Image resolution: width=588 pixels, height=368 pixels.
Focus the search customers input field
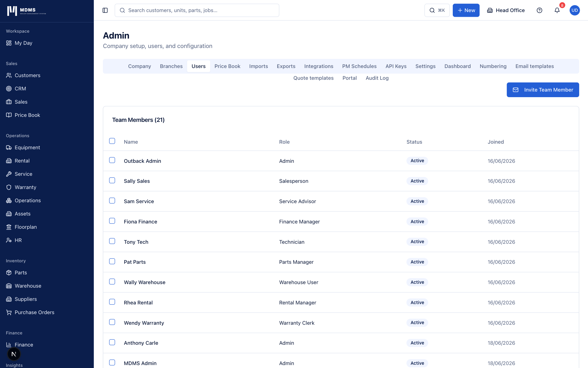pos(197,10)
